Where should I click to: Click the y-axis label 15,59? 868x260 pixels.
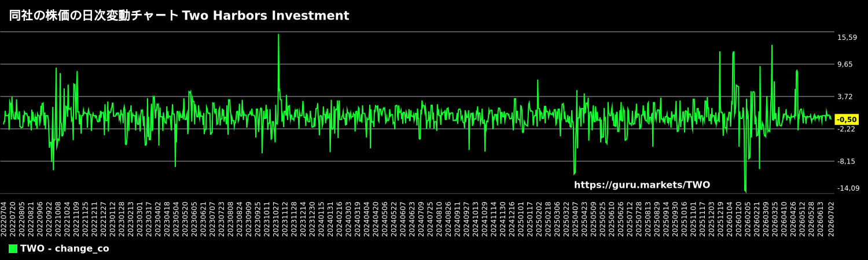point(847,38)
